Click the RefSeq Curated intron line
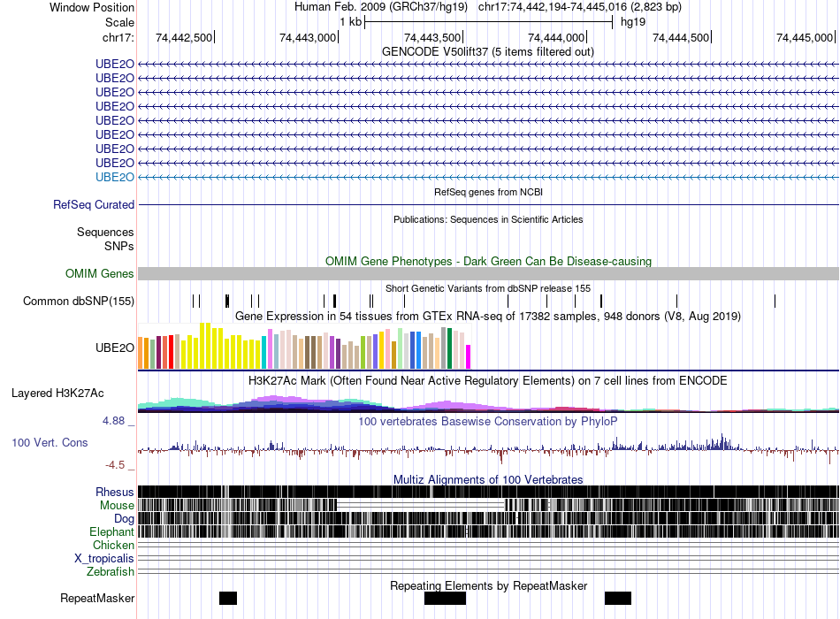Image resolution: width=840 pixels, height=619 pixels. point(488,205)
